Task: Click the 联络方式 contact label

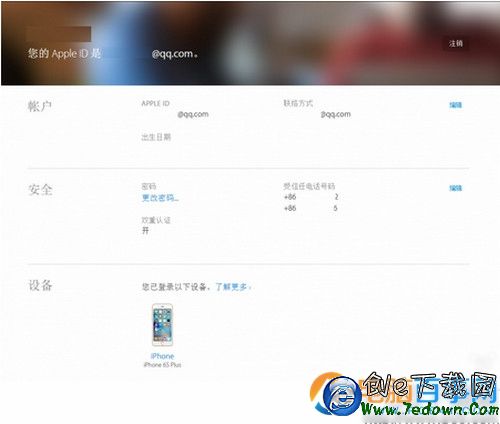Action: pyautogui.click(x=298, y=103)
